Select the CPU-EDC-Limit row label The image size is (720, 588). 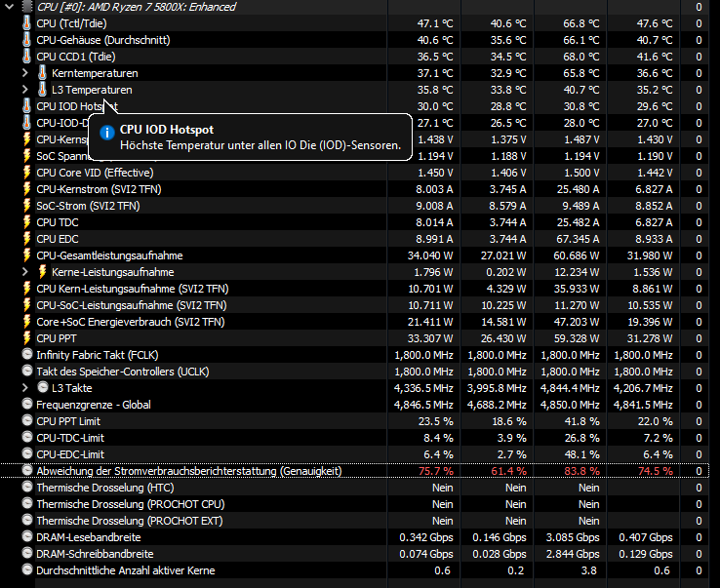coord(70,454)
